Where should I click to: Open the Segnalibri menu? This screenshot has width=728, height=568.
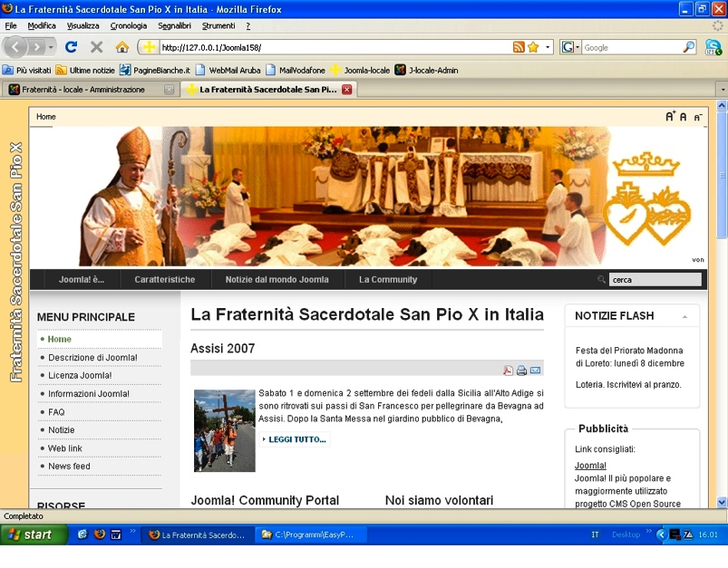pos(174,25)
